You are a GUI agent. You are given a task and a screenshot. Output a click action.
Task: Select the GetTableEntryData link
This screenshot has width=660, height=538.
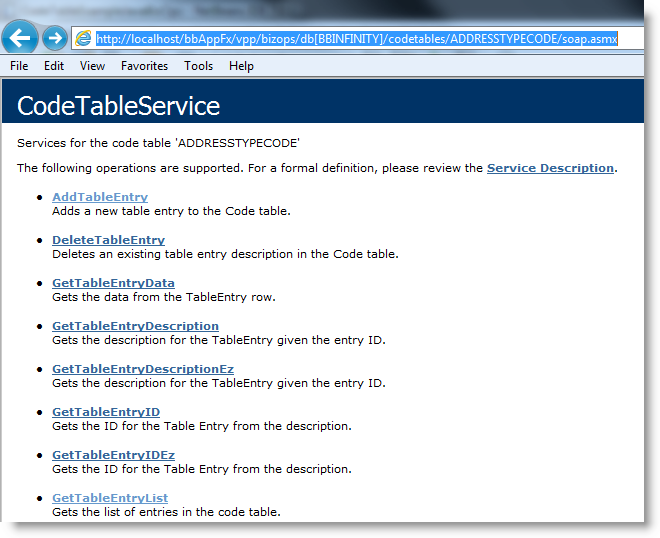113,283
